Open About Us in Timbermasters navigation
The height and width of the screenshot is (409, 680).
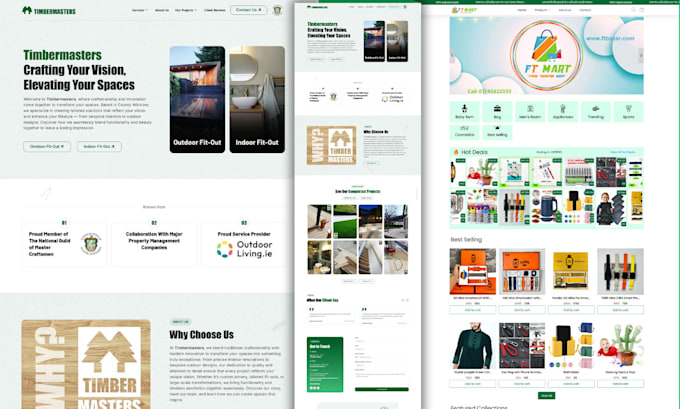coord(162,10)
